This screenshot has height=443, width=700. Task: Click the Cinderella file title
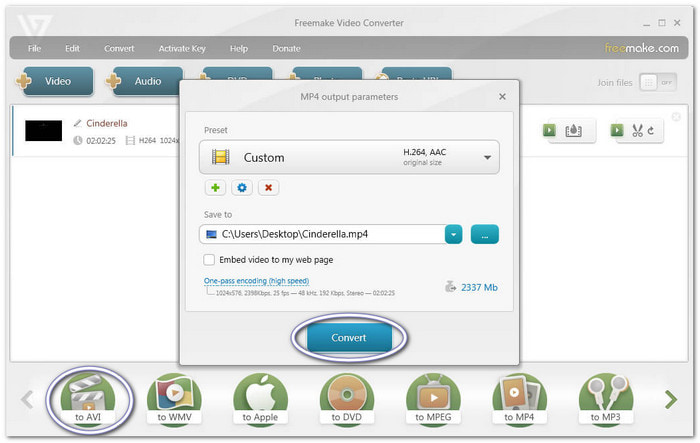click(107, 123)
